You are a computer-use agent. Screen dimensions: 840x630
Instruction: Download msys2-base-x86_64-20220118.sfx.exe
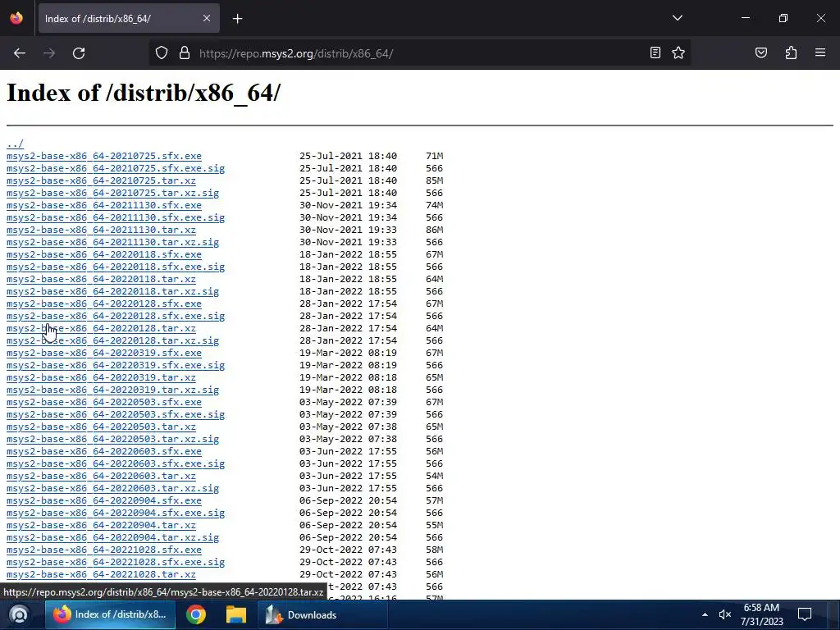pyautogui.click(x=104, y=254)
